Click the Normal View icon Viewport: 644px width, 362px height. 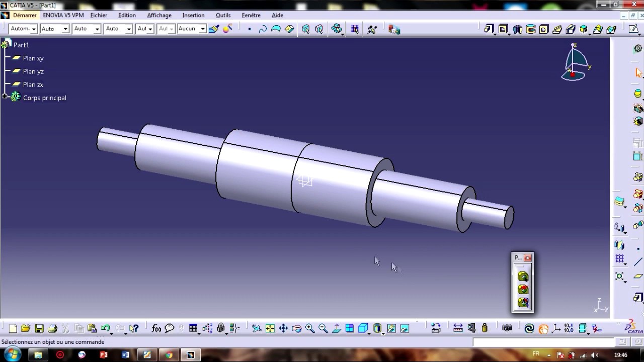click(x=336, y=328)
